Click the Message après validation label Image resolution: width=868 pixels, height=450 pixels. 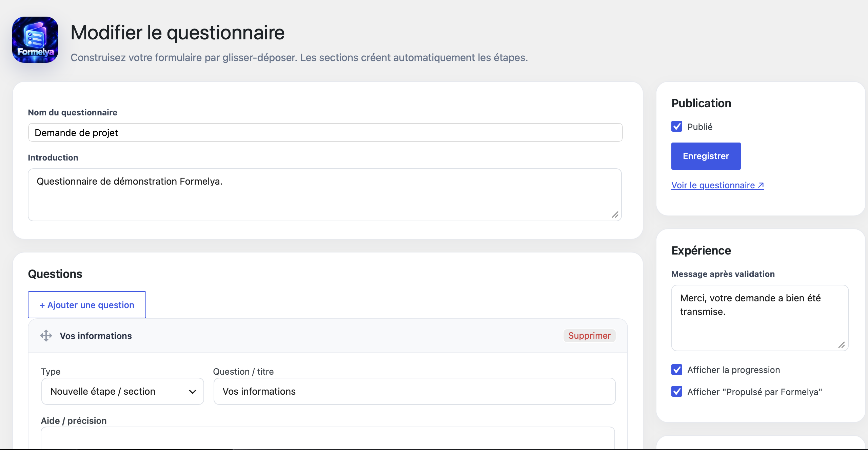pos(723,274)
